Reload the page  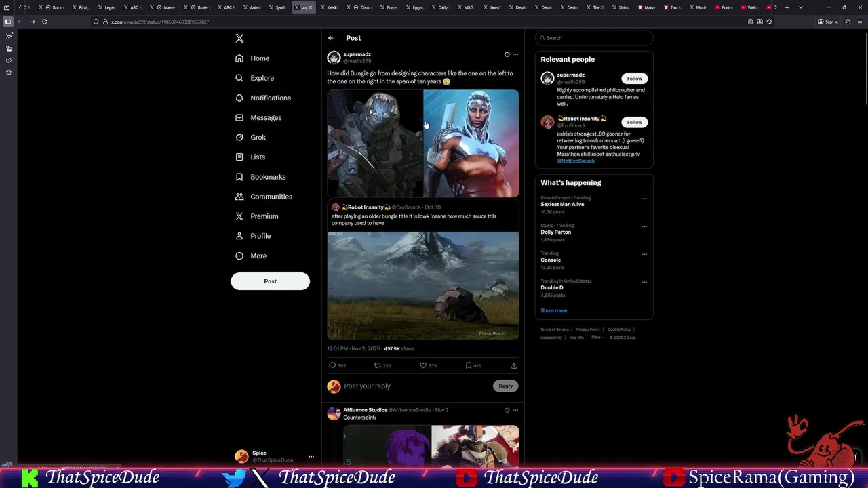pos(45,22)
